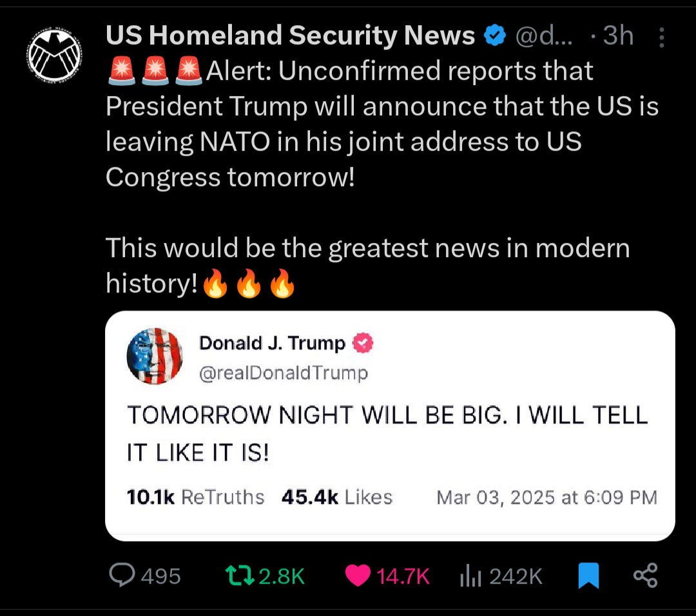Open the reply comment icon
Viewport: 696px width, 616px height.
pos(122,575)
